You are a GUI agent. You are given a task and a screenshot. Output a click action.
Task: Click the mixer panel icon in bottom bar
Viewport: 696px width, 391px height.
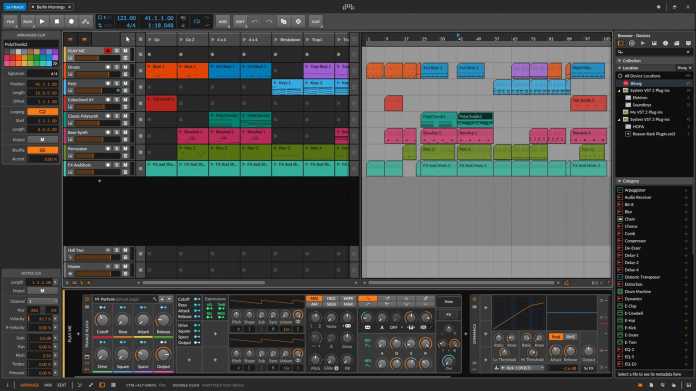point(113,385)
